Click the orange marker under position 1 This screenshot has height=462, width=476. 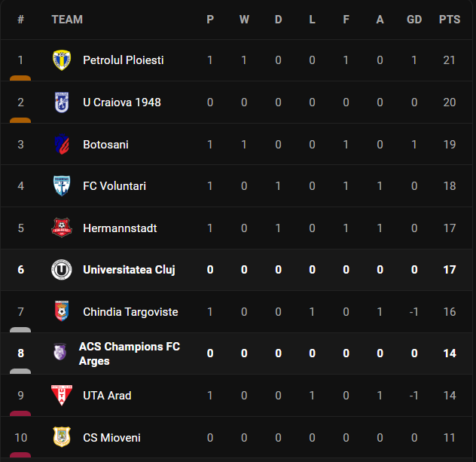(x=20, y=78)
